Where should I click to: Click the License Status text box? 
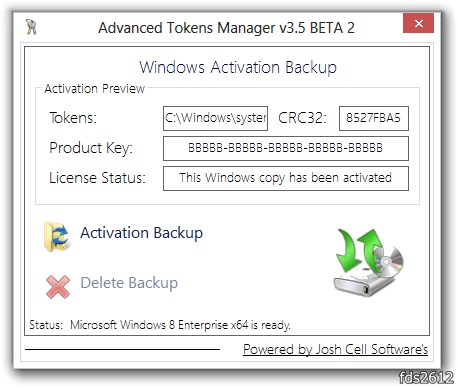click(x=286, y=178)
